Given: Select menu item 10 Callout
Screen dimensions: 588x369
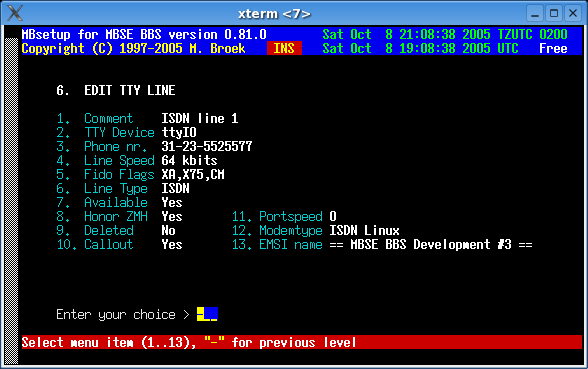Looking at the screenshot, I should pos(95,244).
